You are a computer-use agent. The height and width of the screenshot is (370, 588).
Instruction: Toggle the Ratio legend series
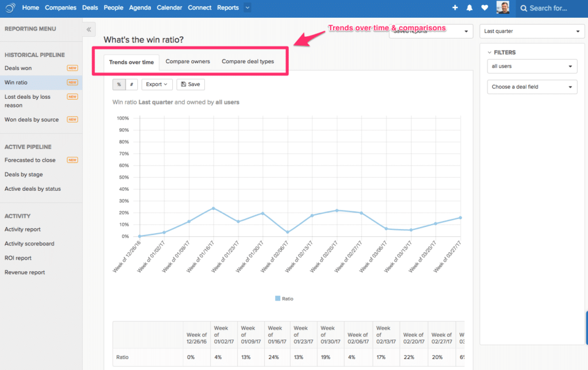(x=285, y=299)
